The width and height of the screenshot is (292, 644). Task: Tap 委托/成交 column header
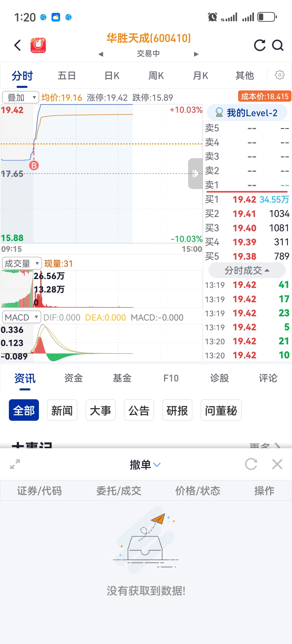(119, 491)
